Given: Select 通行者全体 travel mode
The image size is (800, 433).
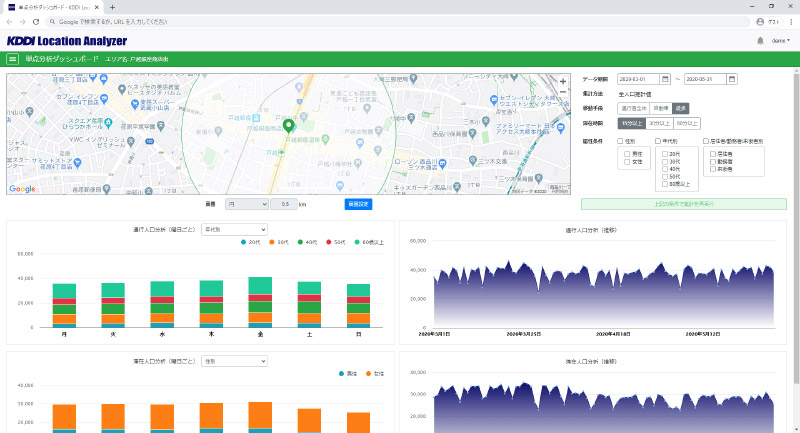Looking at the screenshot, I should point(634,109).
